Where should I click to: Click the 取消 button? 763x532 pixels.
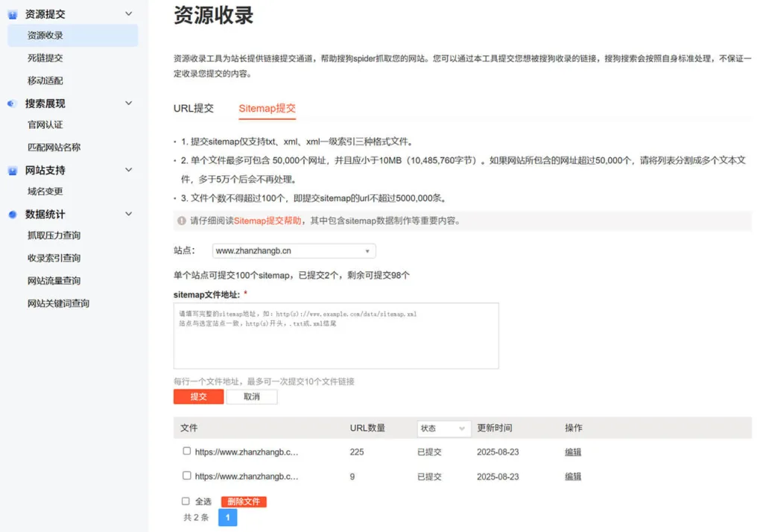(x=252, y=396)
